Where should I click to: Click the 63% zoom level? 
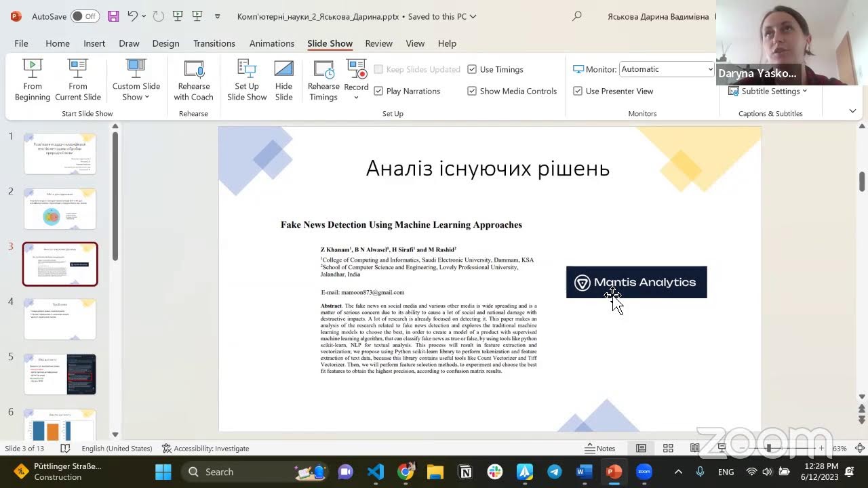pos(840,448)
